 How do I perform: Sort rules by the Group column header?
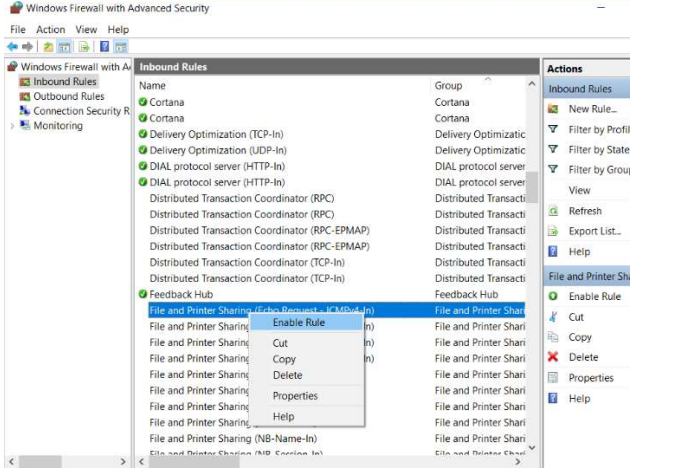[448, 85]
